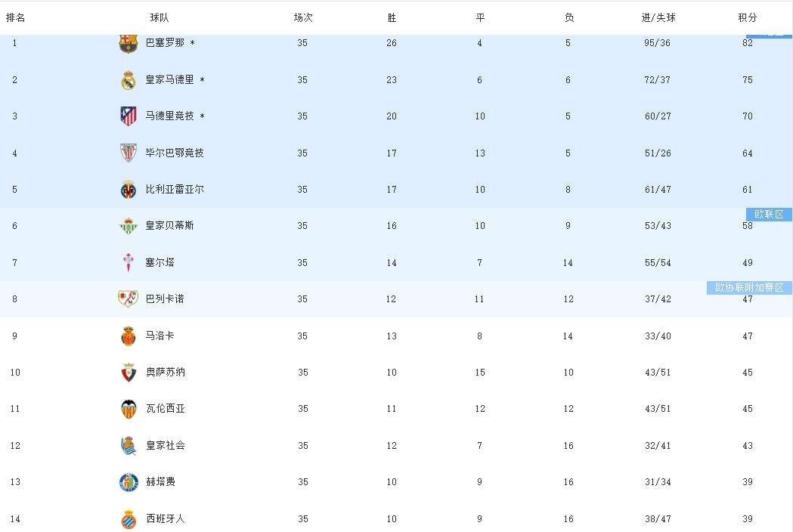Click the Real Betis green crest
The image size is (793, 532).
click(129, 226)
